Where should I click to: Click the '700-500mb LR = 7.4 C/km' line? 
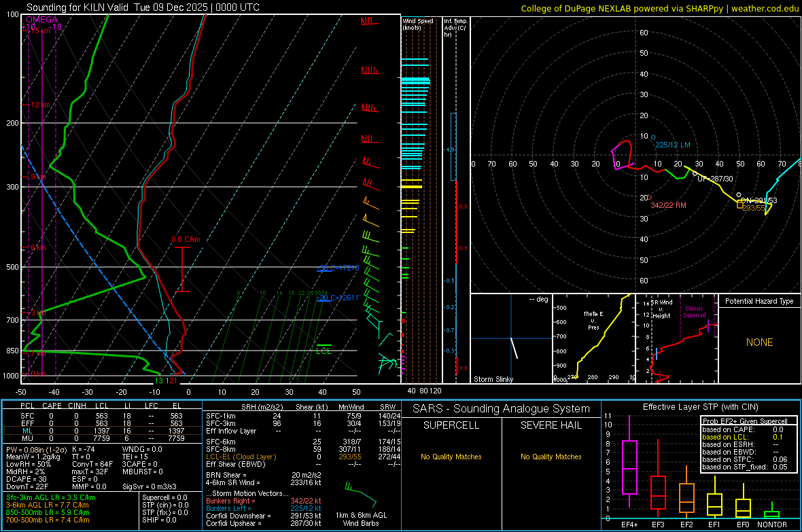pyautogui.click(x=48, y=520)
